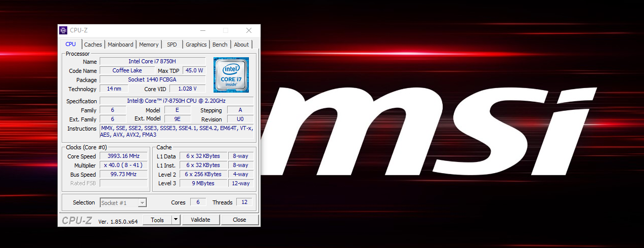The image size is (644, 248).
Task: Click the Package value Socket 1440 FCBGA
Action: point(152,79)
